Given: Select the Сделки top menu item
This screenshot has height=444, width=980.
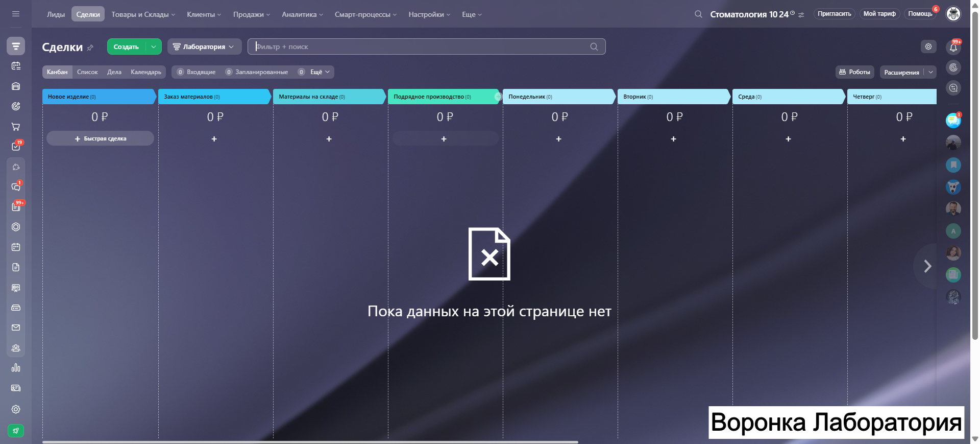Looking at the screenshot, I should (x=88, y=14).
